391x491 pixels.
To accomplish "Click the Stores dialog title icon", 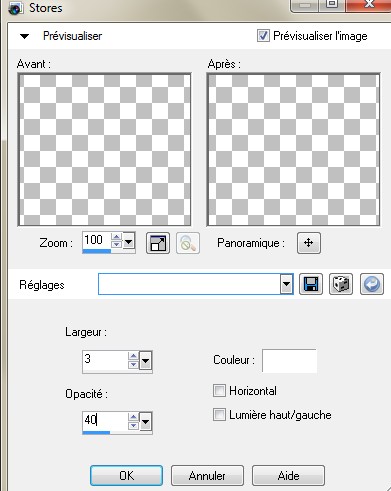I will [x=16, y=8].
